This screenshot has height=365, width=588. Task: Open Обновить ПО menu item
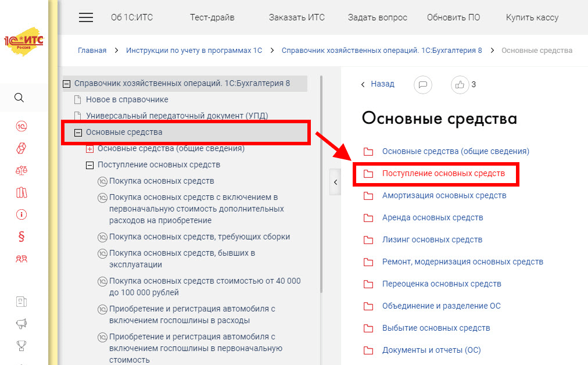tap(453, 17)
